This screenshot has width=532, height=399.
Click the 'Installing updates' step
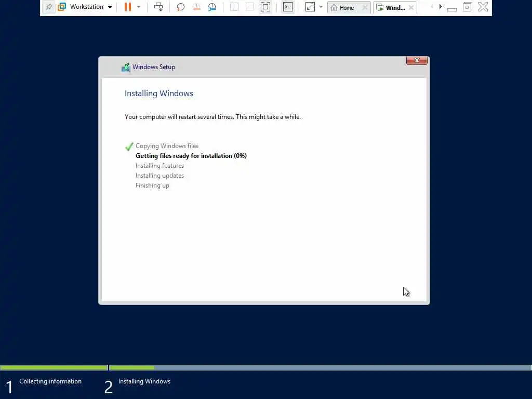[x=159, y=176]
